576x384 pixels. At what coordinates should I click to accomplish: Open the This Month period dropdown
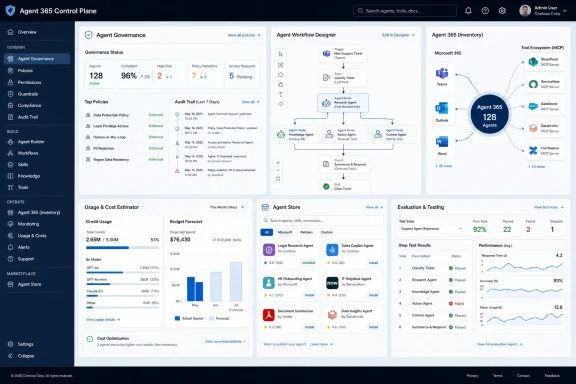(x=227, y=207)
